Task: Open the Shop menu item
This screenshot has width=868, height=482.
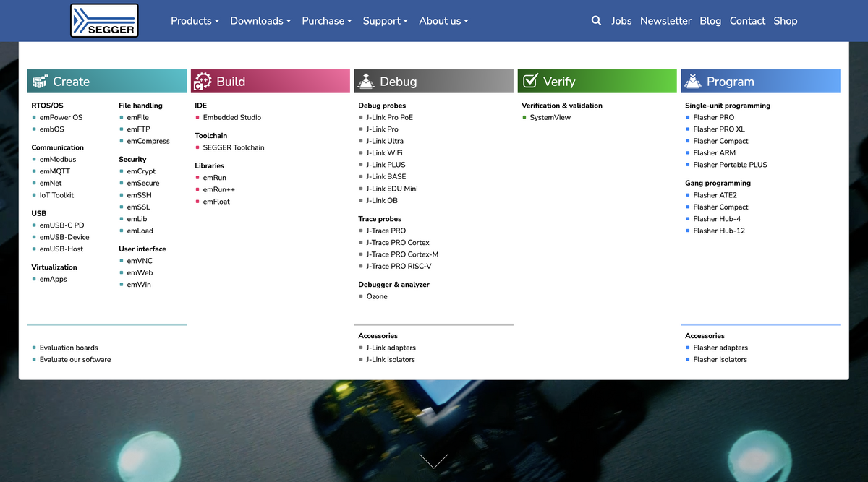Action: (785, 21)
